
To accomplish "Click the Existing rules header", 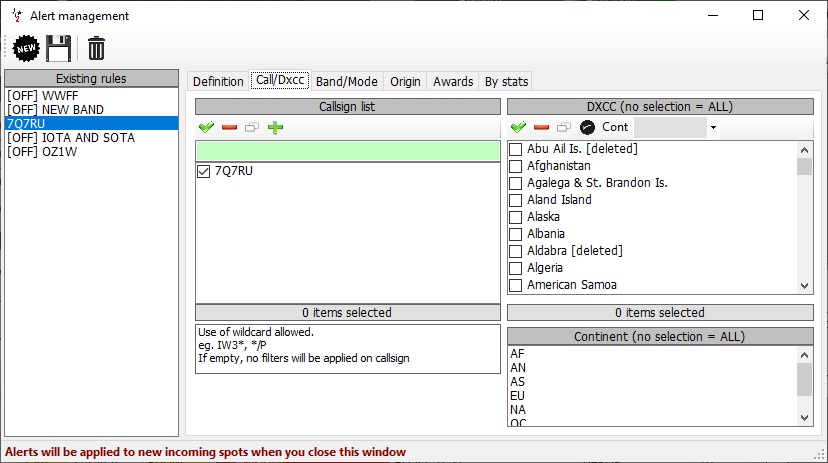I will [x=91, y=79].
